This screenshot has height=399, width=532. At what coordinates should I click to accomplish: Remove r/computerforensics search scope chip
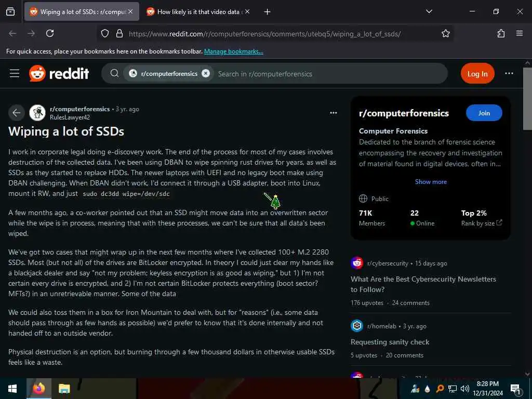(x=206, y=73)
